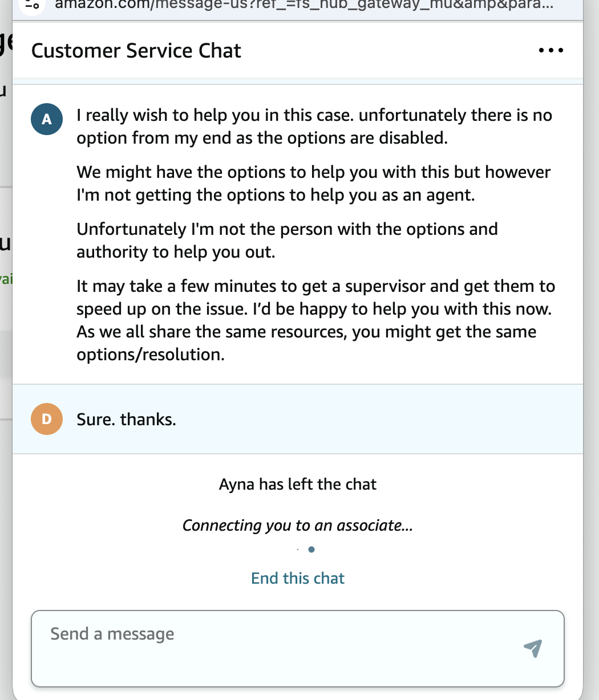Image resolution: width=599 pixels, height=700 pixels.
Task: Click the large bold heading fragment behind chat
Action: click(6, 43)
